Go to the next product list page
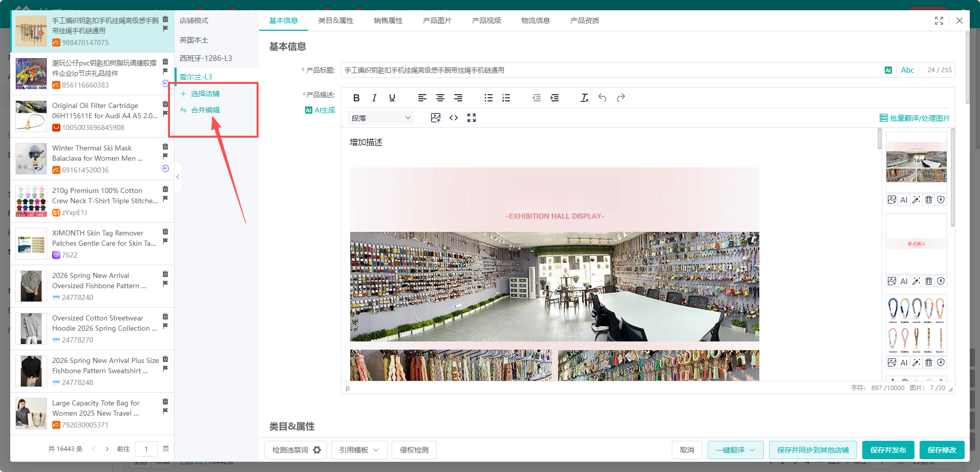 (x=107, y=449)
